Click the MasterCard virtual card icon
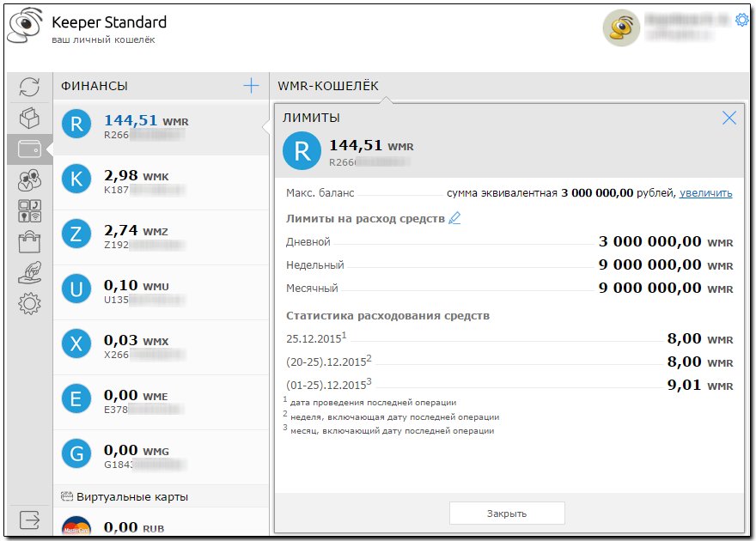Viewport: 756px width, 541px height. click(76, 526)
